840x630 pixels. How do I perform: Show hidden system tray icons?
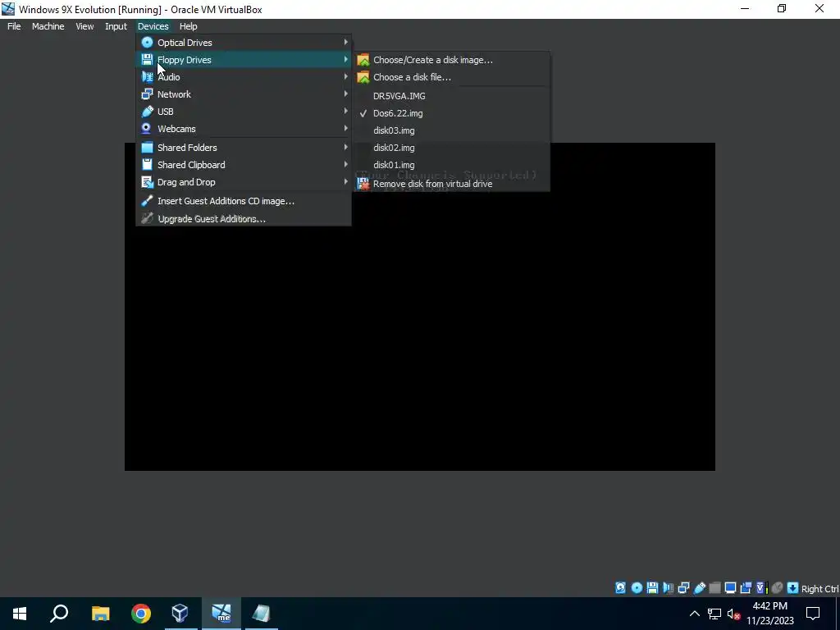pos(694,614)
